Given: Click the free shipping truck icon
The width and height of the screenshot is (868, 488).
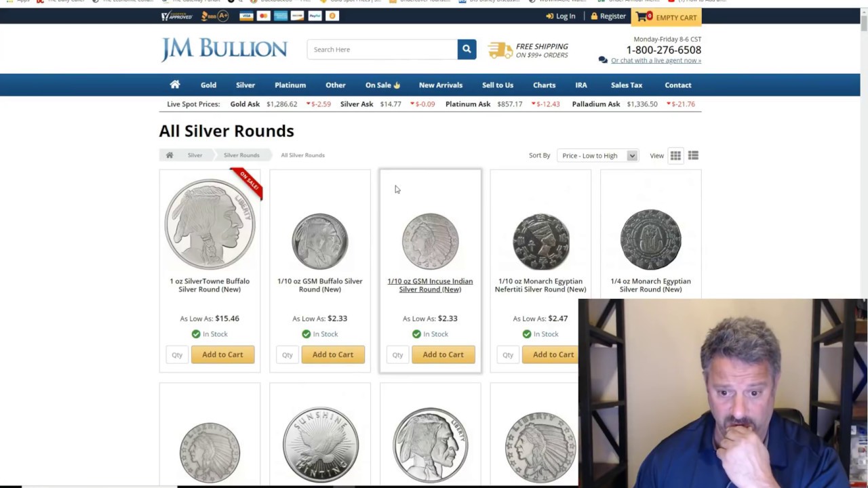Looking at the screenshot, I should (500, 49).
